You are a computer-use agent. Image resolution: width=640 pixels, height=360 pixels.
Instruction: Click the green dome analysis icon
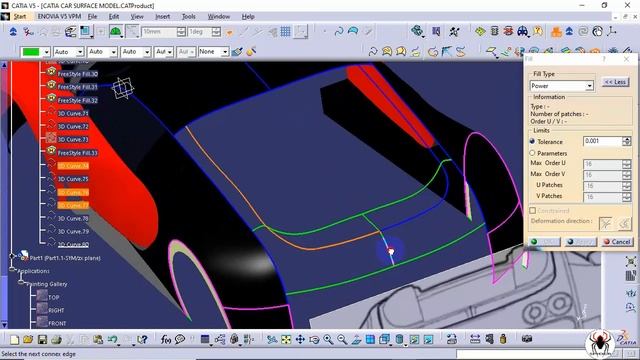pyautogui.click(x=116, y=31)
